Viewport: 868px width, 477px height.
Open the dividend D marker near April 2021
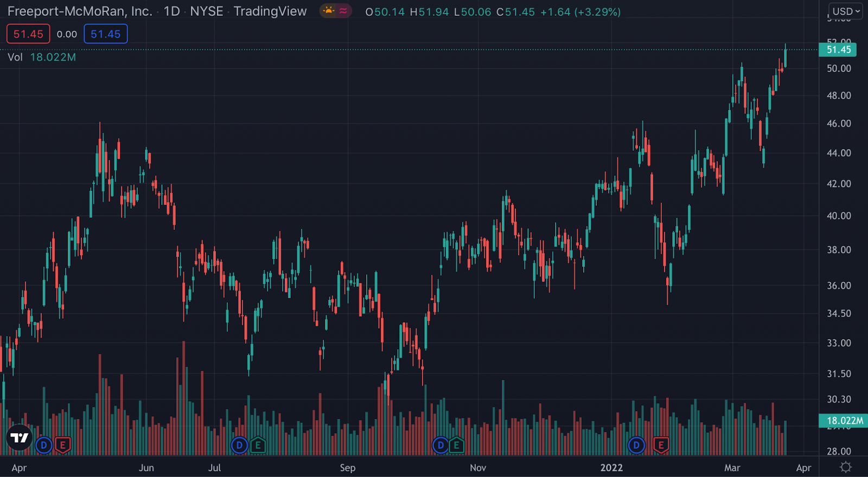[44, 446]
